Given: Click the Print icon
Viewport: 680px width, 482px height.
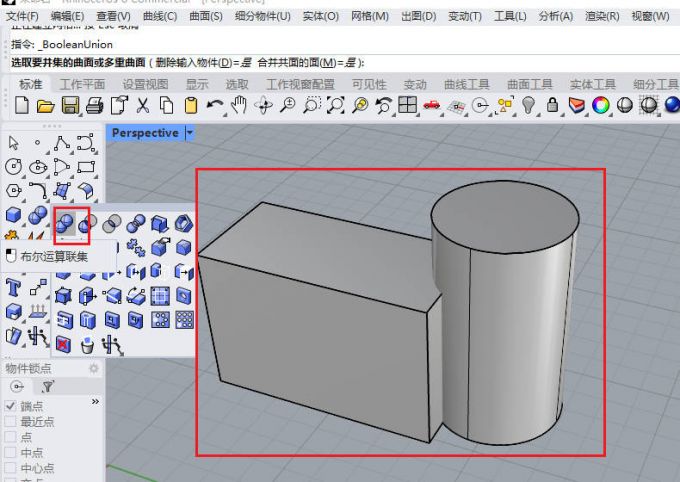Looking at the screenshot, I should 95,106.
